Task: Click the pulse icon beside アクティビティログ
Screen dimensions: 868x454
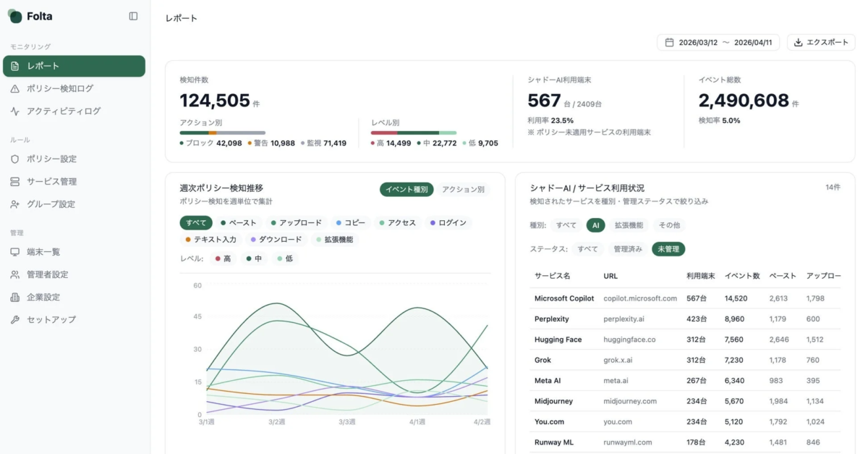Action: coord(15,111)
